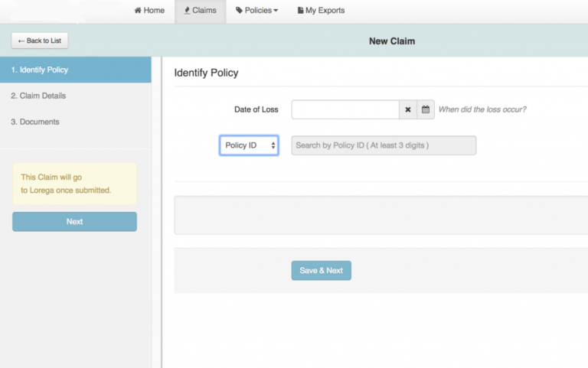
Task: Click the tag icon beside Policies
Action: click(x=239, y=11)
